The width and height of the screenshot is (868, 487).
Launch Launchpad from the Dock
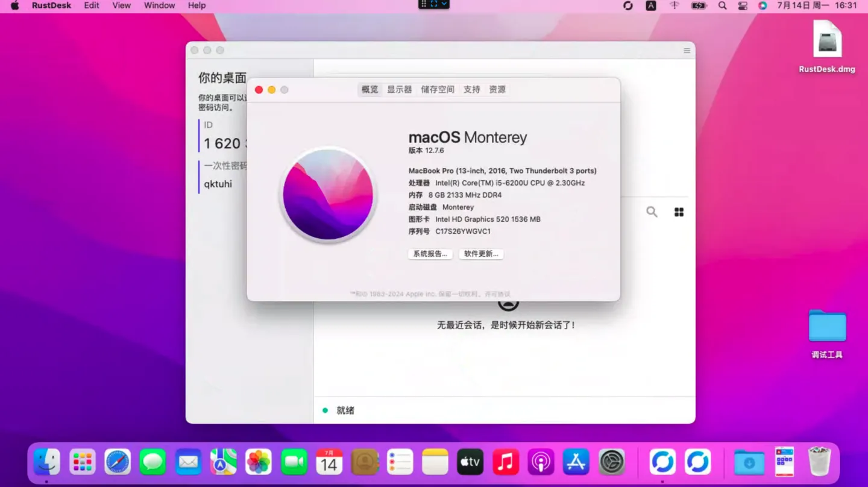[83, 462]
